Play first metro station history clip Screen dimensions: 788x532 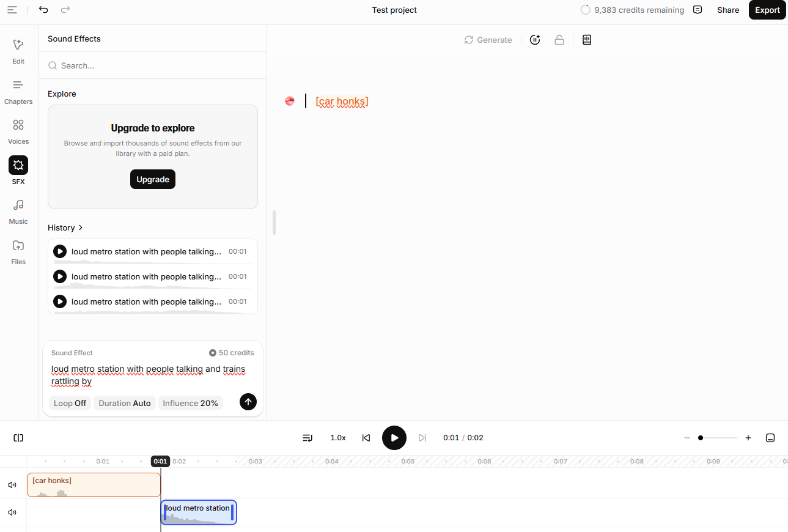(60, 251)
